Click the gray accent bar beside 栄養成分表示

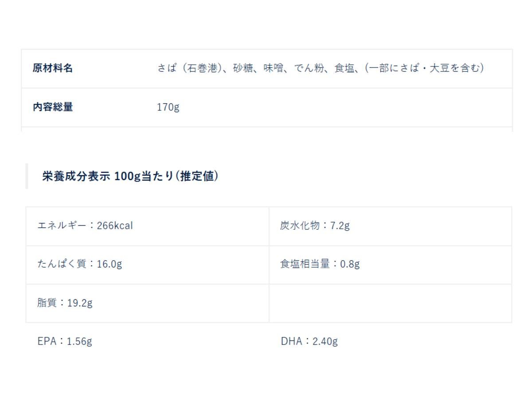point(27,176)
